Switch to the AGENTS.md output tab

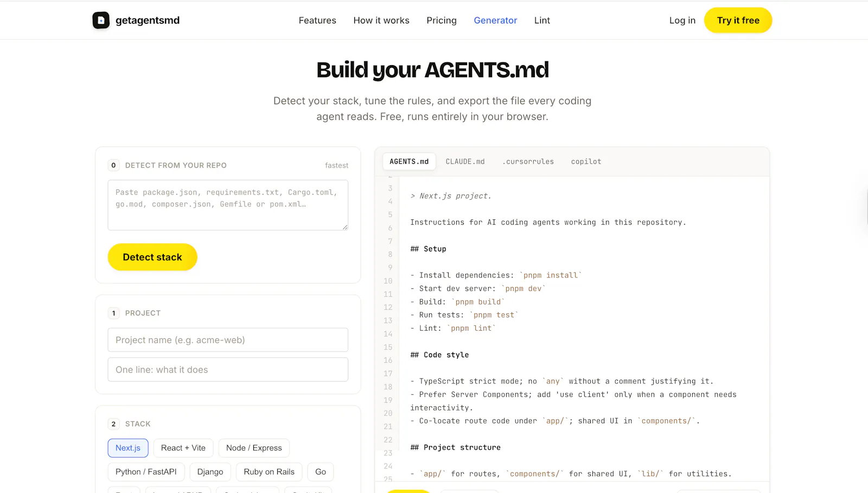coord(409,162)
